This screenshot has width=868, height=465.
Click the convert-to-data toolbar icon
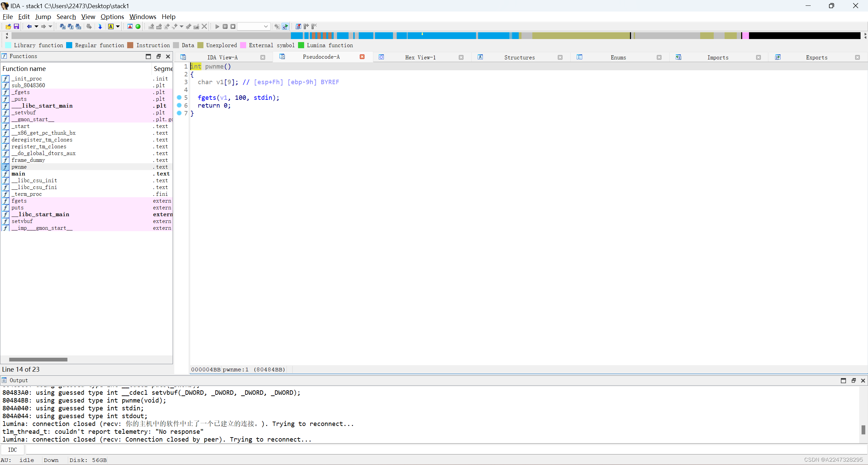[159, 26]
